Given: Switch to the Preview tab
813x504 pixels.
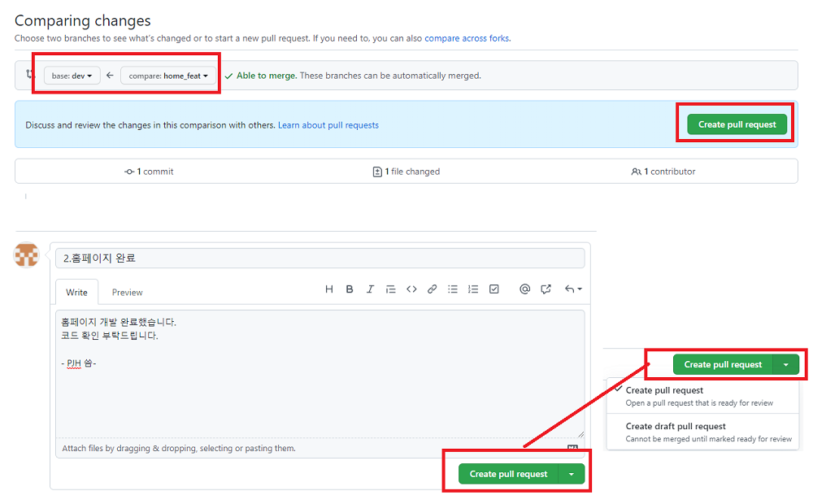Looking at the screenshot, I should coord(127,293).
